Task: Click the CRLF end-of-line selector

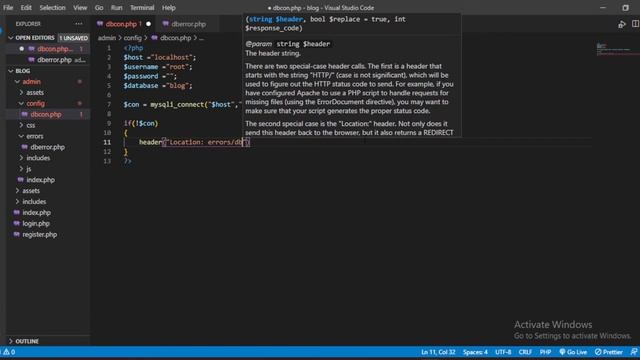Action: (x=525, y=352)
